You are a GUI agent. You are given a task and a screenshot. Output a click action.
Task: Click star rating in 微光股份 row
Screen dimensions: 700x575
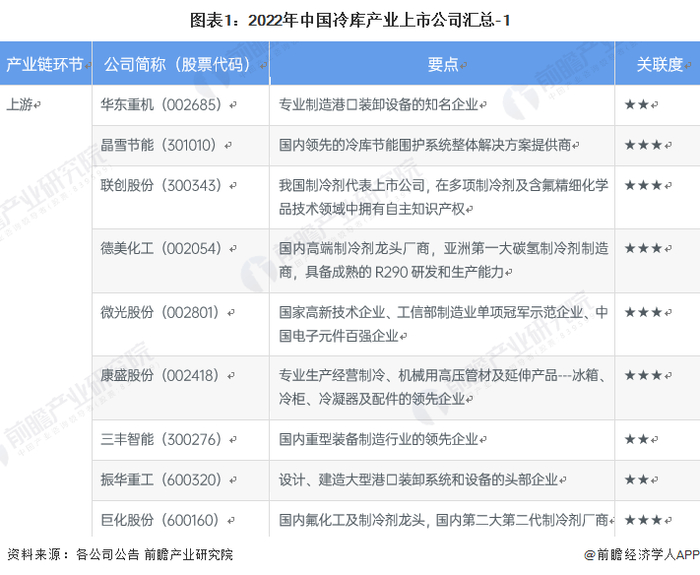pyautogui.click(x=643, y=312)
